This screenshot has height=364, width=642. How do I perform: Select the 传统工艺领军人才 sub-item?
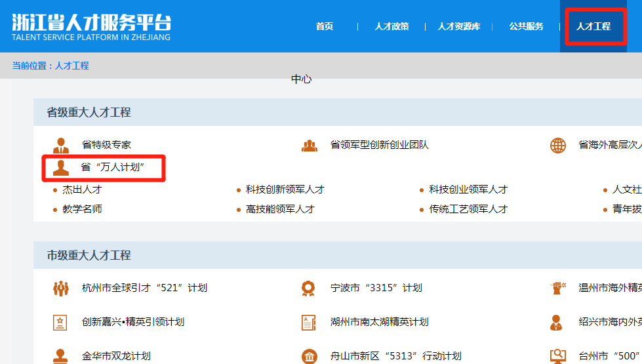468,209
